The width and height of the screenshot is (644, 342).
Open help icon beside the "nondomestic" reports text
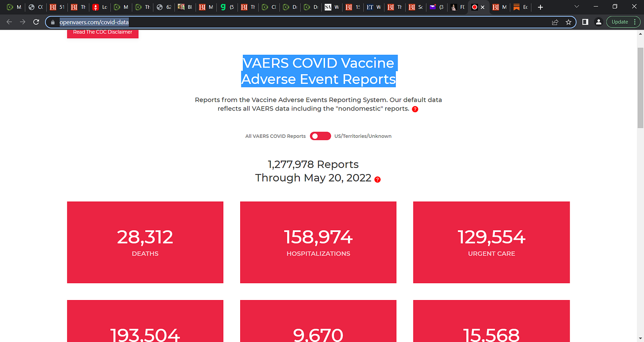[x=415, y=109]
